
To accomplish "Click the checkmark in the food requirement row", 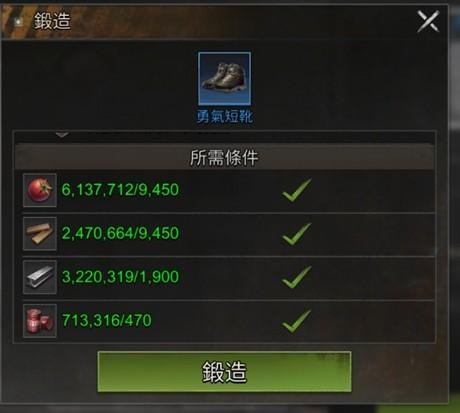I will coord(297,190).
